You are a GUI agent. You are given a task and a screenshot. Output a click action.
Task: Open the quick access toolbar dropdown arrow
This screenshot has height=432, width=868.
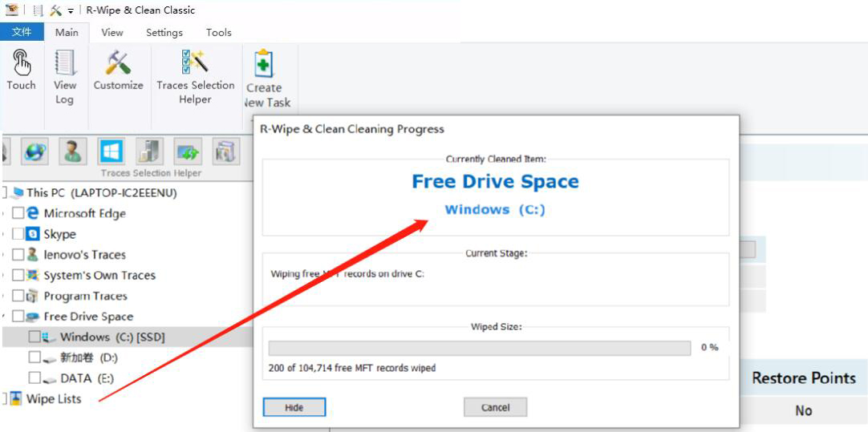click(x=71, y=11)
